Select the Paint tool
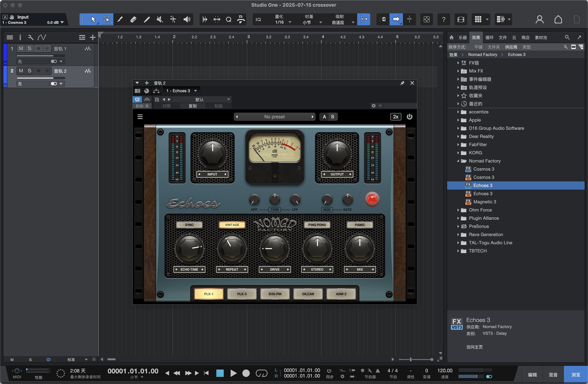 coord(147,20)
